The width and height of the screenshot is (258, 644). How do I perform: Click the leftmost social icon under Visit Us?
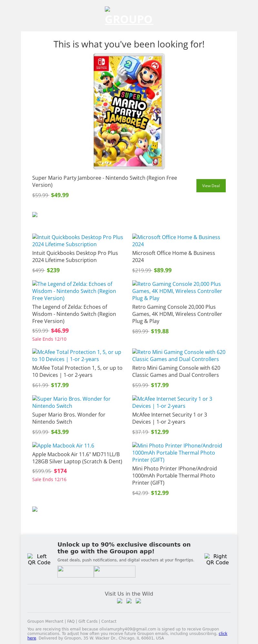click(x=120, y=601)
